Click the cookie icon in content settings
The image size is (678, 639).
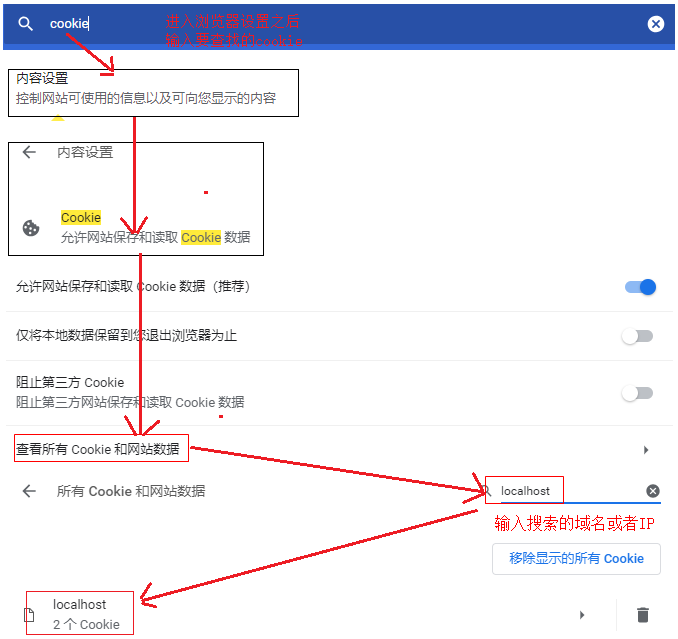(31, 228)
